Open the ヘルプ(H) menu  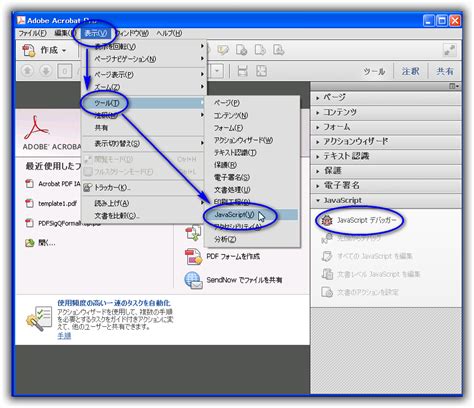click(169, 33)
